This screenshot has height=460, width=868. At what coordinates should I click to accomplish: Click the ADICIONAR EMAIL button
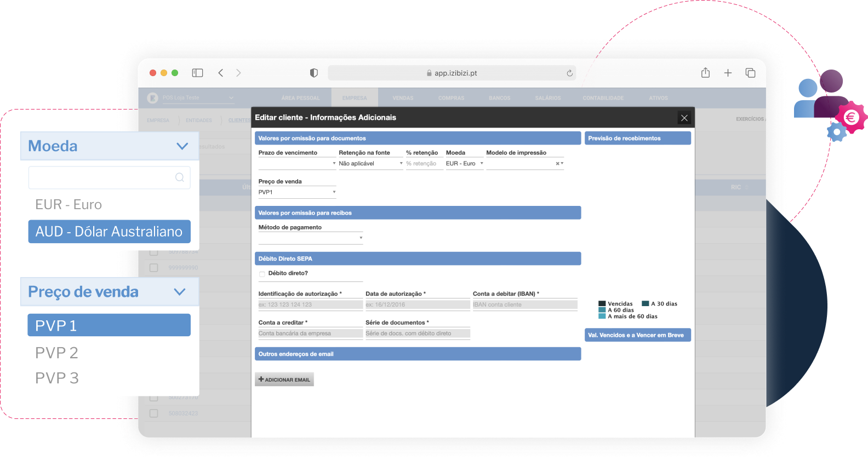(x=284, y=380)
